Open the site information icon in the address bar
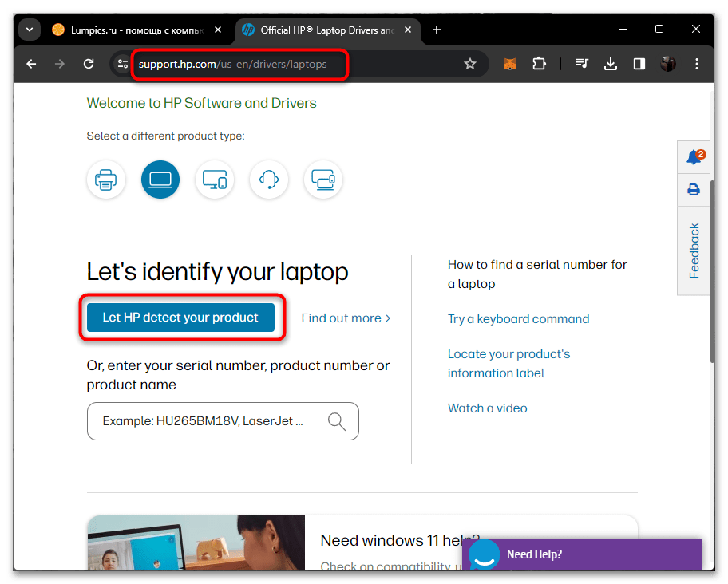The image size is (728, 584). coord(123,64)
